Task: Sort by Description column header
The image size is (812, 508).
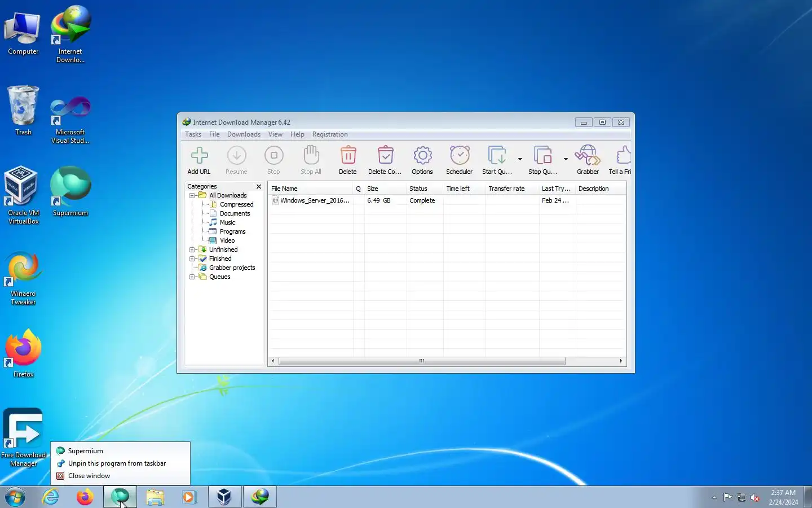Action: 601,189
